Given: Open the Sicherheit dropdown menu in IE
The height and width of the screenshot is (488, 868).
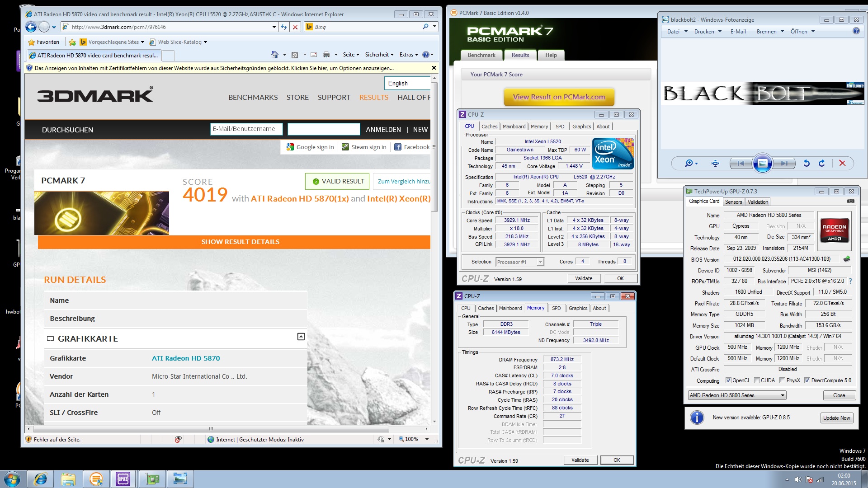Looking at the screenshot, I should (379, 55).
